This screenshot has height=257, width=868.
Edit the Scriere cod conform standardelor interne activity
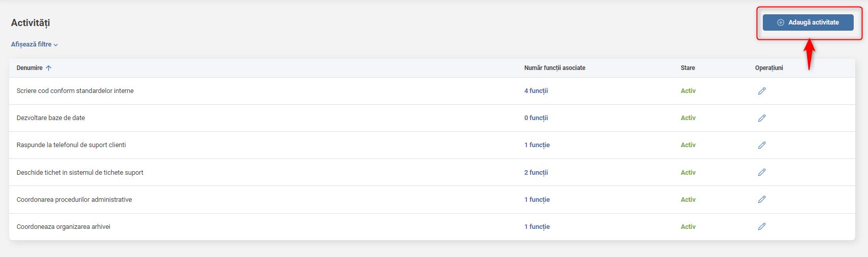tap(762, 91)
